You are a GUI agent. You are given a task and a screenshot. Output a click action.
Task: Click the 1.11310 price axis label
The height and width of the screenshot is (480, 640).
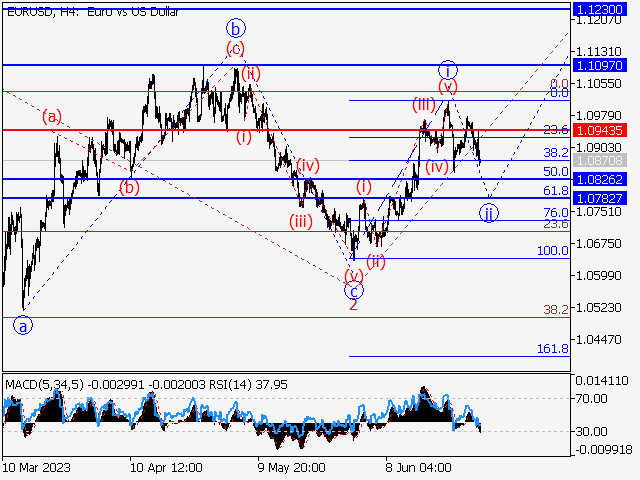point(598,51)
